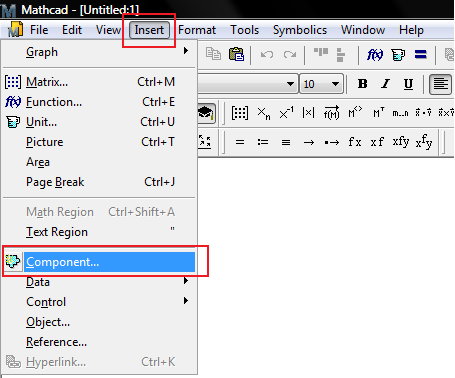This screenshot has height=378, width=455.
Task: Expand the Graph submenu
Action: tap(99, 52)
